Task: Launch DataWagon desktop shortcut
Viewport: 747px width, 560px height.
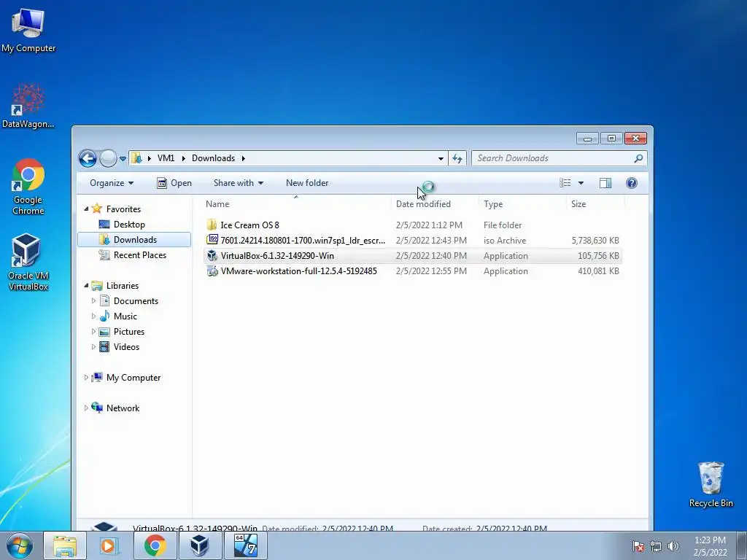Action: (28, 106)
